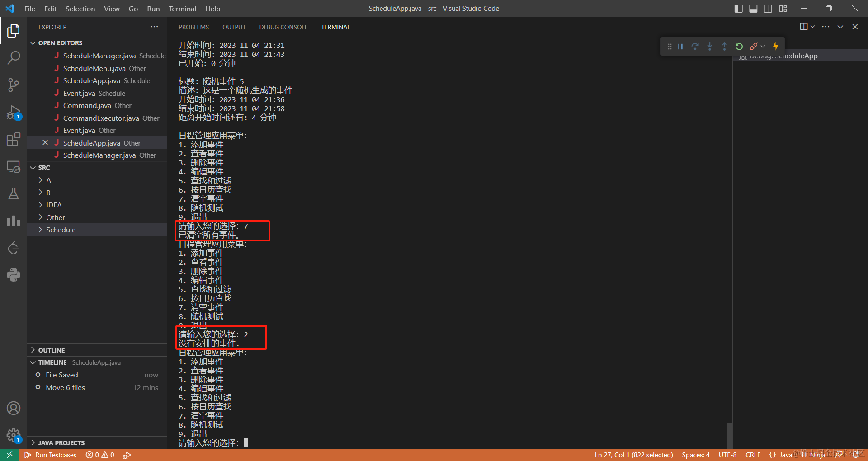Close the terminal panel

pyautogui.click(x=855, y=27)
